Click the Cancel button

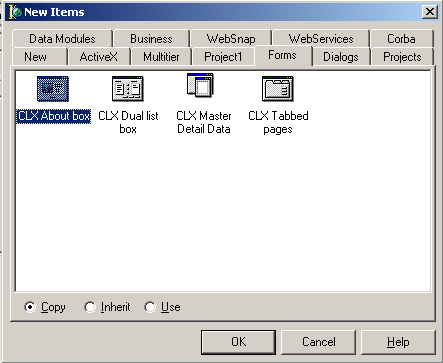[319, 342]
